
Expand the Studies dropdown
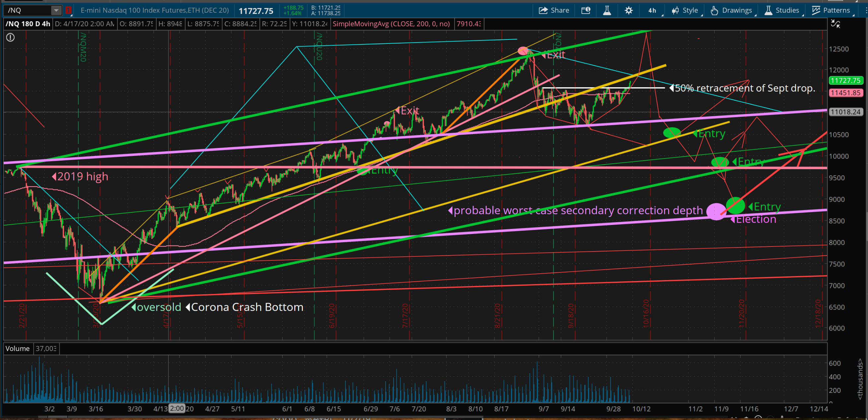783,10
